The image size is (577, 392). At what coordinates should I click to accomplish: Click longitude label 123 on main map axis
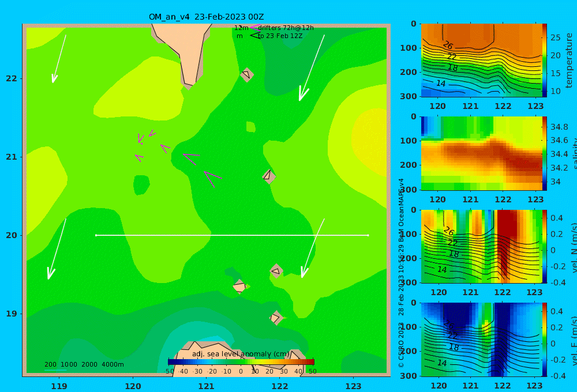click(353, 386)
